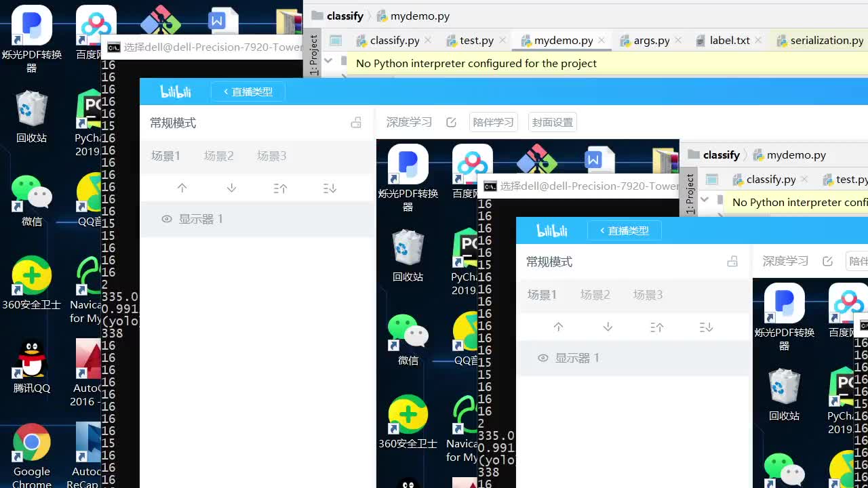Viewport: 868px width, 488px height.
Task: Open AutoCAD 2016 shortcut on the desktop
Action: tap(86, 373)
